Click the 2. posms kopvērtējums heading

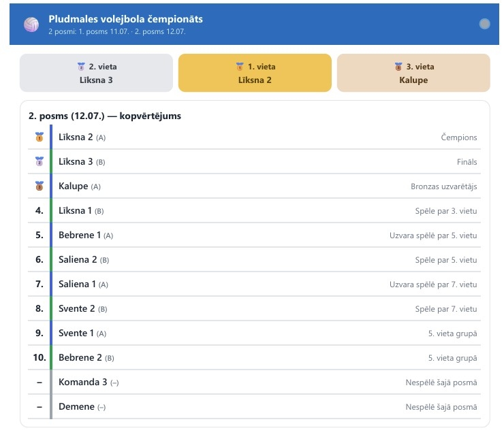(105, 116)
